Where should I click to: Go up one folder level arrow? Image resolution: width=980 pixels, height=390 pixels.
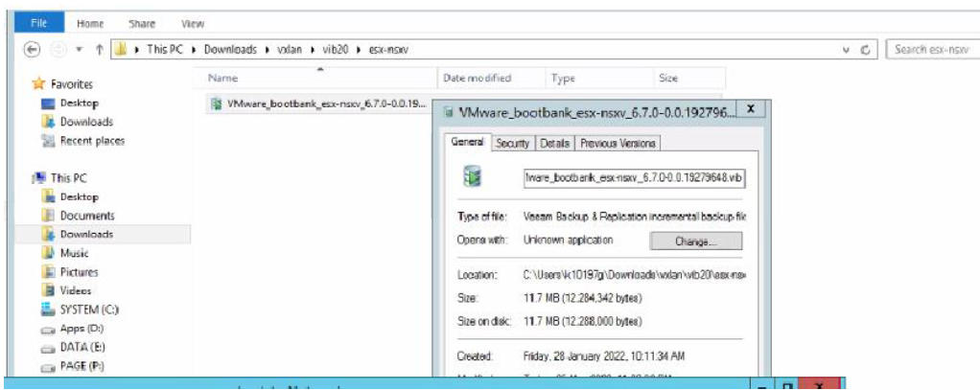[98, 50]
